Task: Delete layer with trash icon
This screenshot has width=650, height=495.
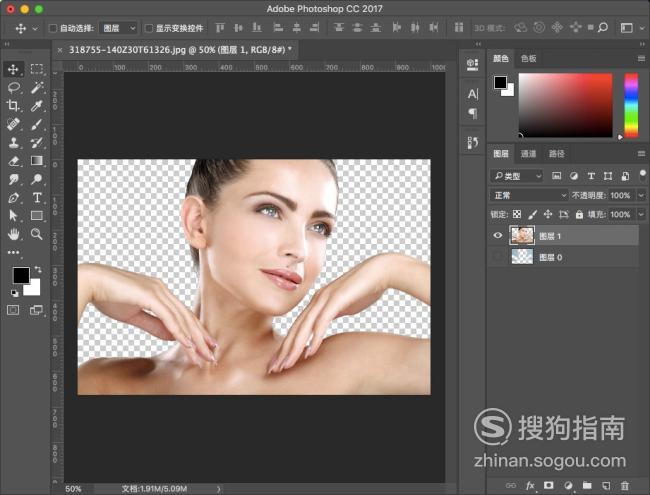Action: coord(624,485)
